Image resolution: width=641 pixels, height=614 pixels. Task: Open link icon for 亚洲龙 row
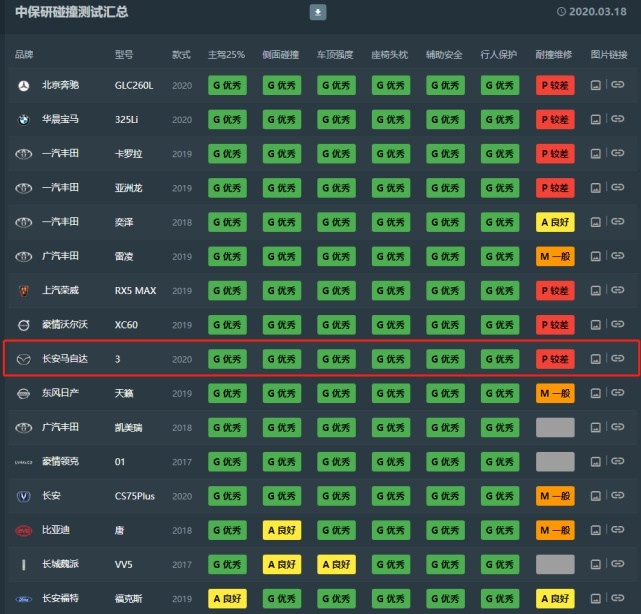tap(617, 187)
